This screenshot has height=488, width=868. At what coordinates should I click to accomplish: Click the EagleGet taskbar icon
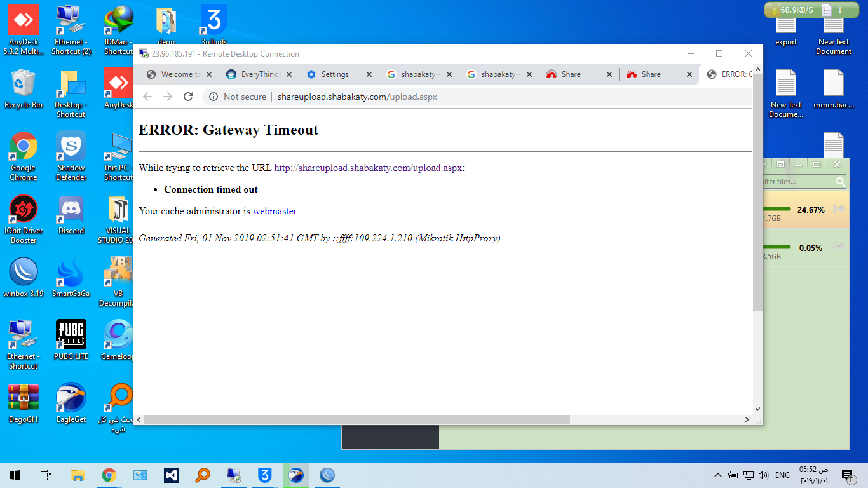coord(296,475)
